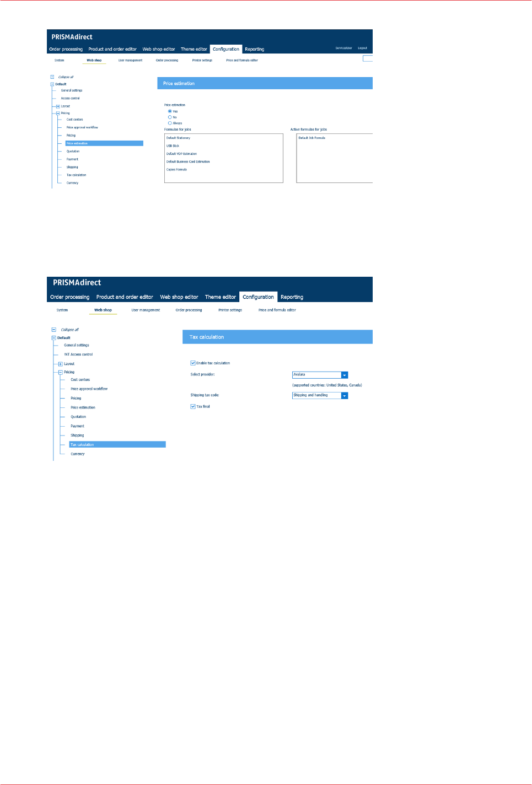Open Reporting tab in upper screenshot
The height and width of the screenshot is (785, 532).
pyautogui.click(x=255, y=49)
